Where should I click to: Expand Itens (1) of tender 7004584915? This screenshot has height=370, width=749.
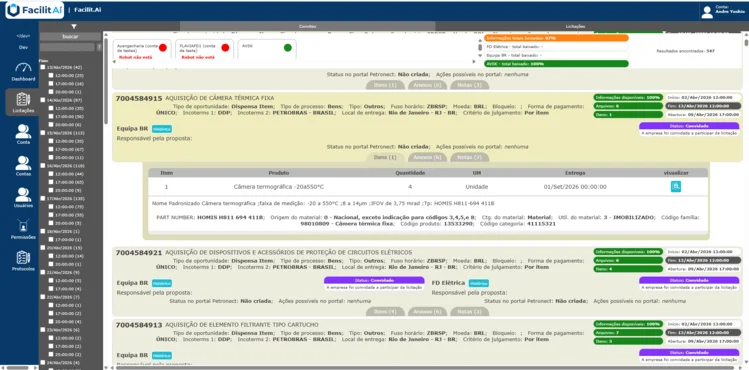click(385, 157)
